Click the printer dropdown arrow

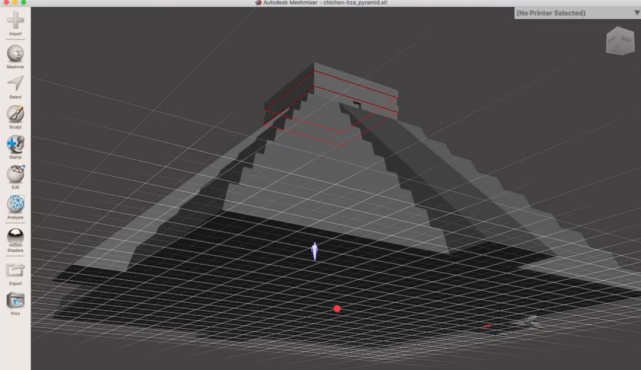point(637,13)
